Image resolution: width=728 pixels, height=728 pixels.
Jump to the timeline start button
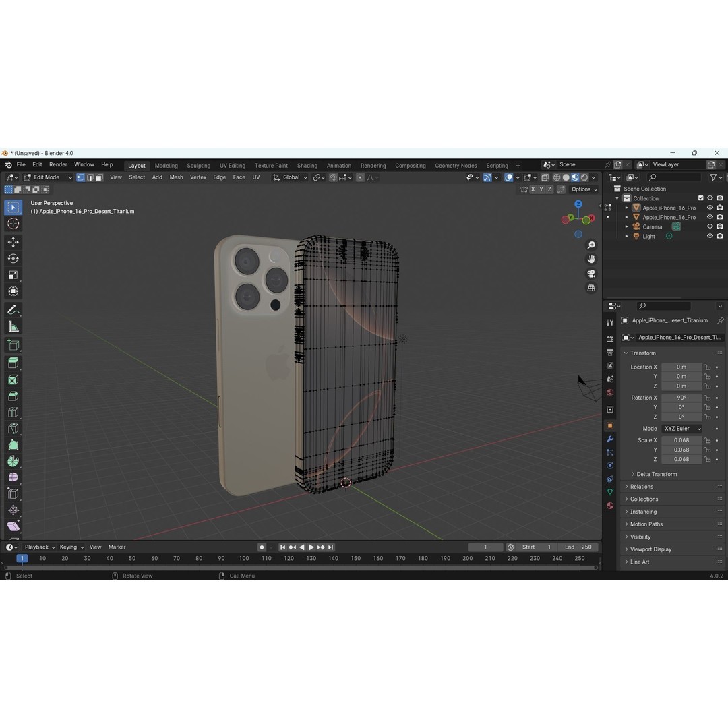coord(282,547)
